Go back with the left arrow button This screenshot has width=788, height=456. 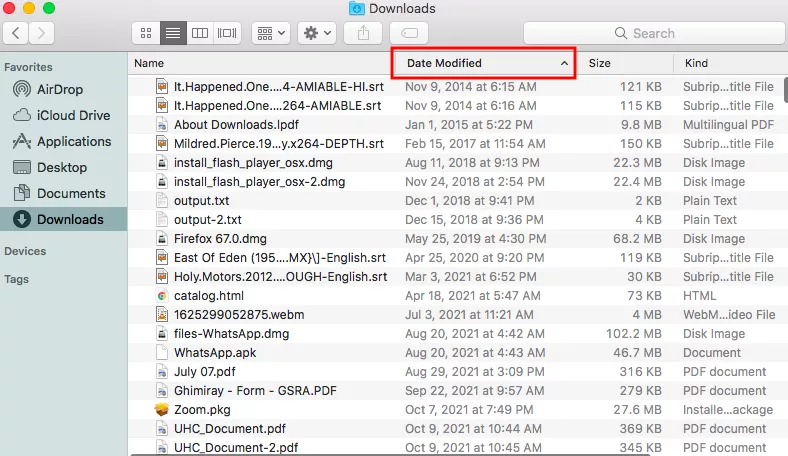coord(16,33)
